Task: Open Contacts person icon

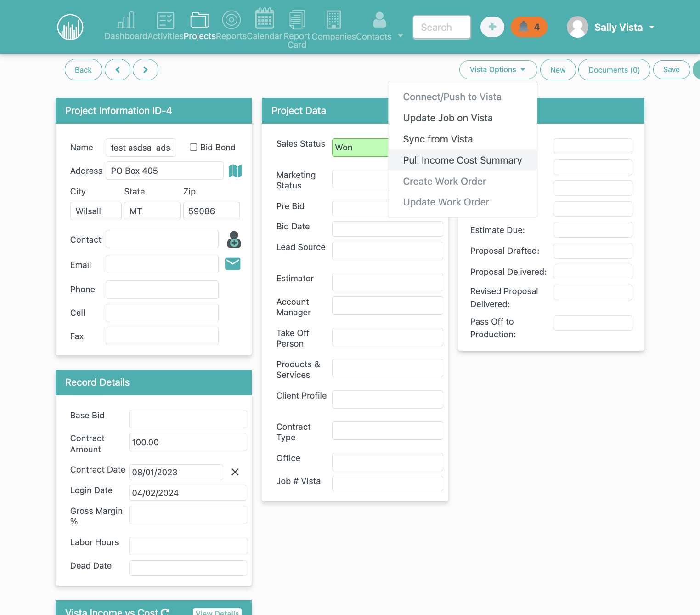Action: pos(379,20)
